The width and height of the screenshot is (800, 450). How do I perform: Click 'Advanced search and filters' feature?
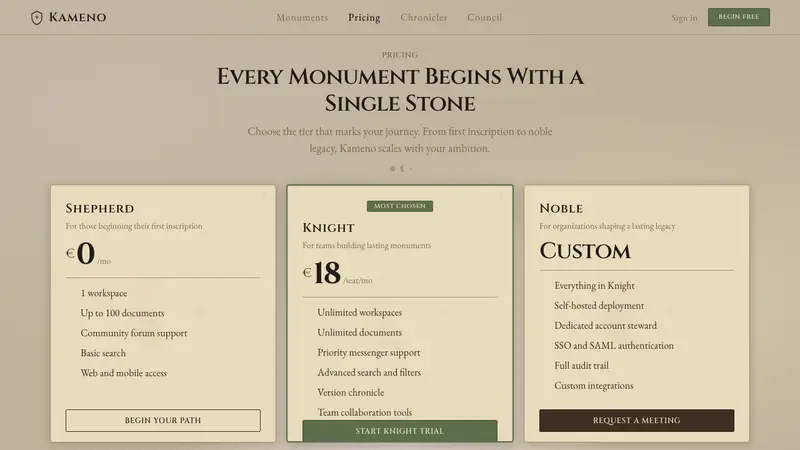tap(369, 372)
